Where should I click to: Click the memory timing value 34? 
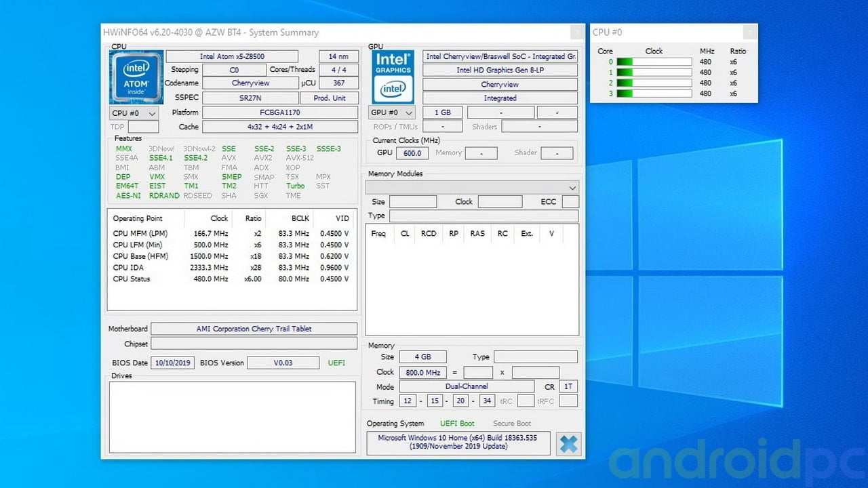486,401
